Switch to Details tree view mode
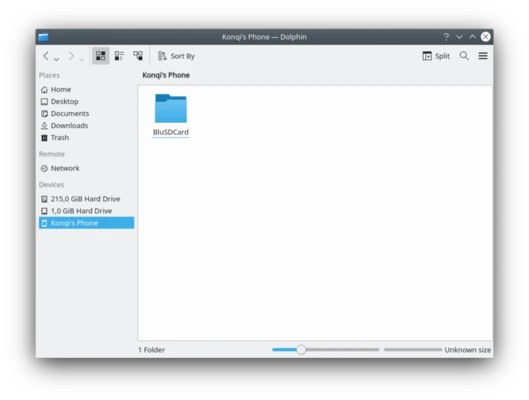Screen dimensions: 529x400 pyautogui.click(x=138, y=56)
